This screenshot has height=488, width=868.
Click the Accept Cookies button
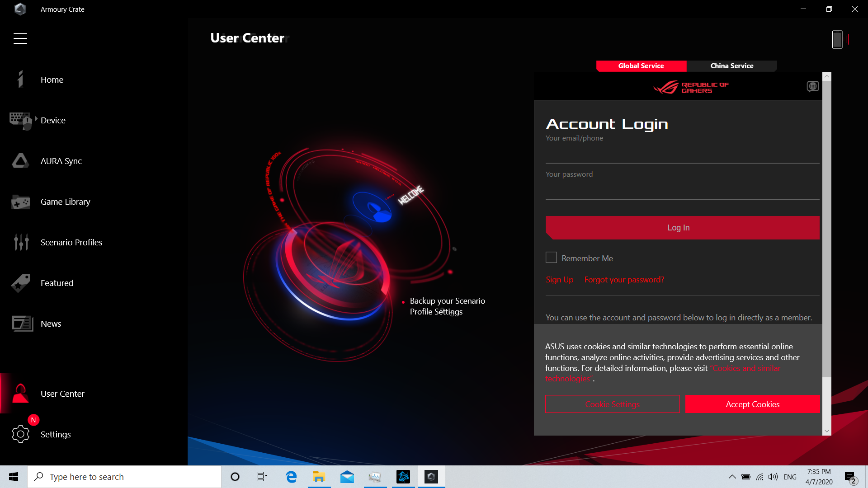coord(752,404)
